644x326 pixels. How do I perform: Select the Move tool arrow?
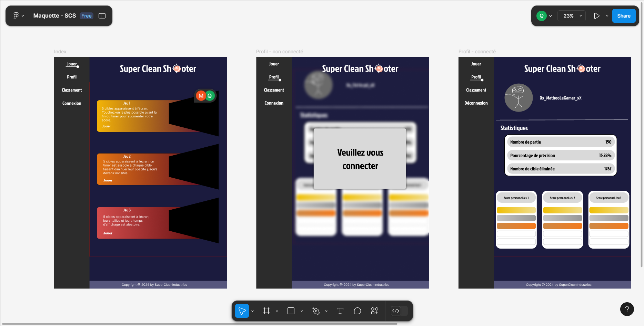[x=242, y=311]
